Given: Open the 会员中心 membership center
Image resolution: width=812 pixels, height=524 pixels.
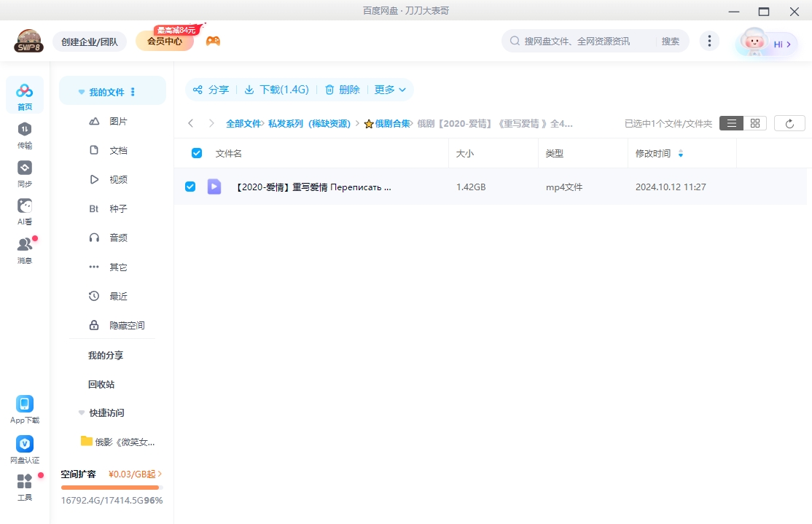Looking at the screenshot, I should click(166, 41).
